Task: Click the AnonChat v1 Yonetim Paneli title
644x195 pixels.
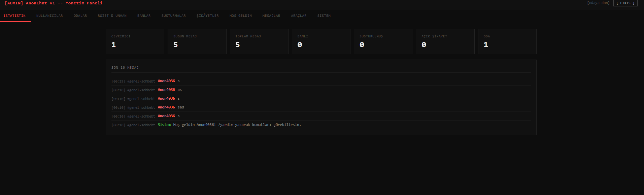Action: [54, 3]
